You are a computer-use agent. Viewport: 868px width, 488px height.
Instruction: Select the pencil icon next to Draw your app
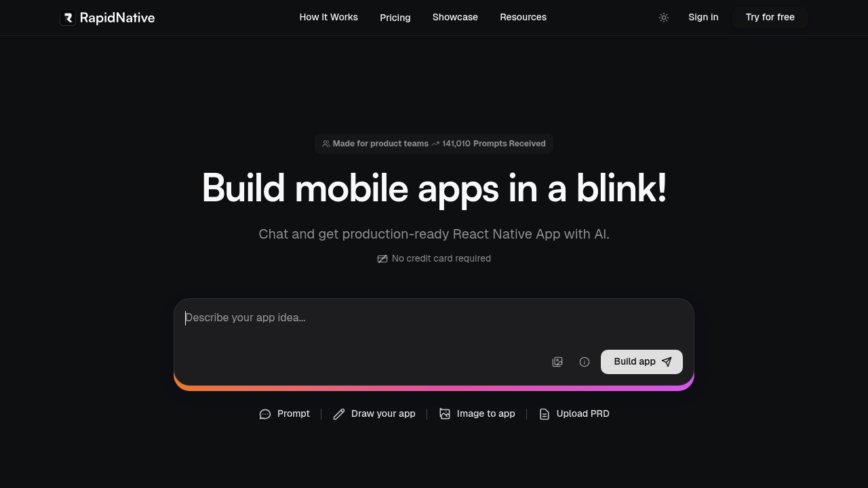338,413
